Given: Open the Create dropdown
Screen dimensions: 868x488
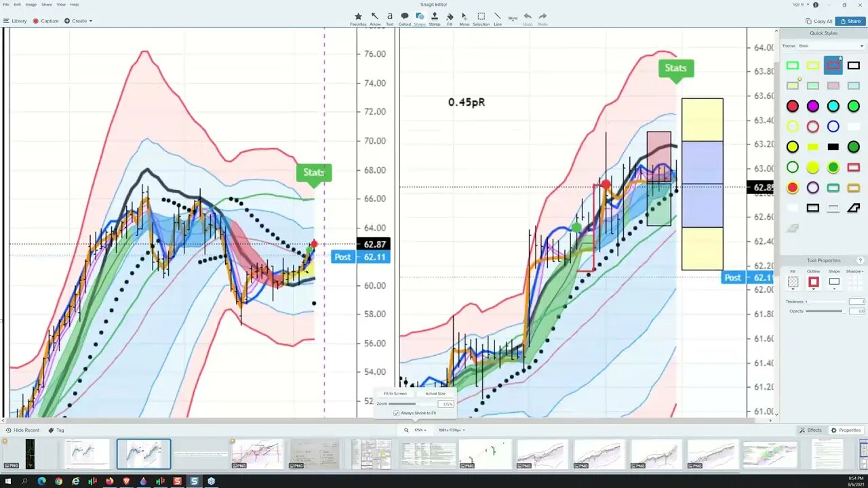Looking at the screenshot, I should tap(79, 21).
